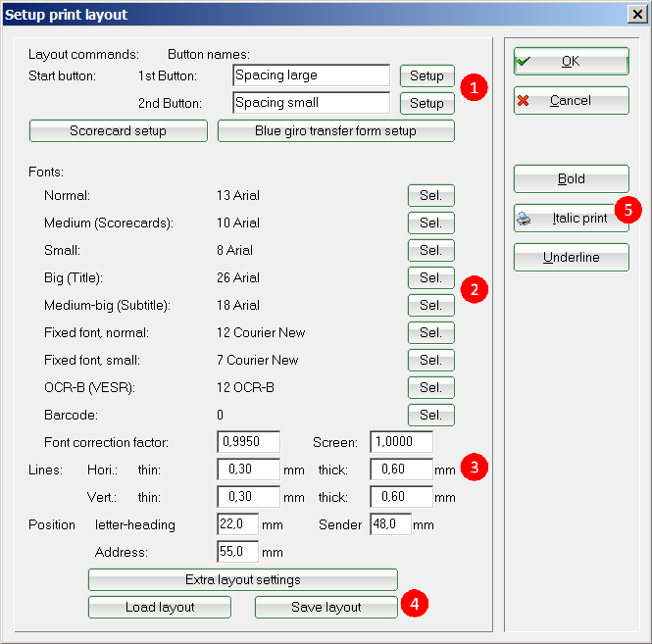This screenshot has height=644, width=652.
Task: Select font for Big (Title)
Action: coord(430,277)
